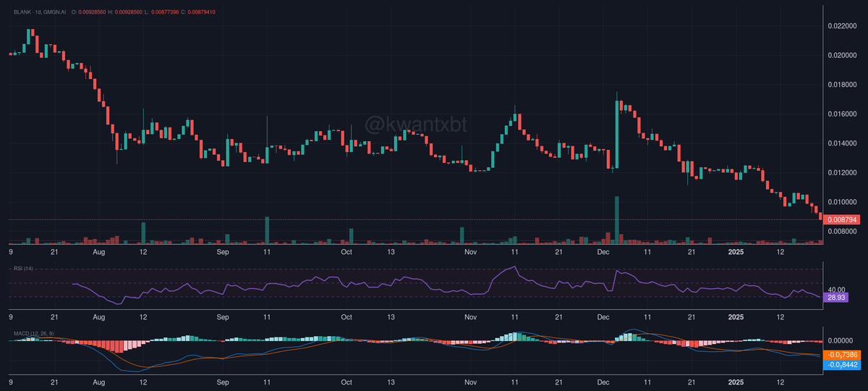Click Nov on the price chart time axis

pos(471,252)
